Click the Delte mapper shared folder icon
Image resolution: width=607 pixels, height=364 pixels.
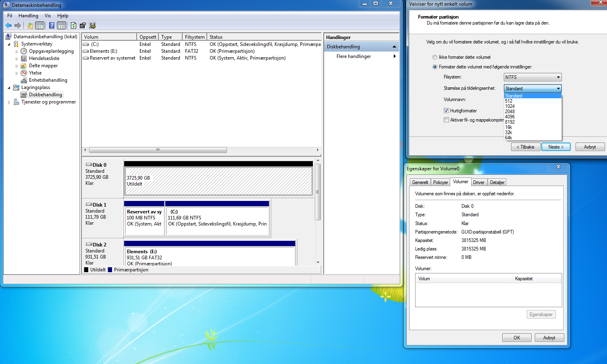pyautogui.click(x=24, y=66)
